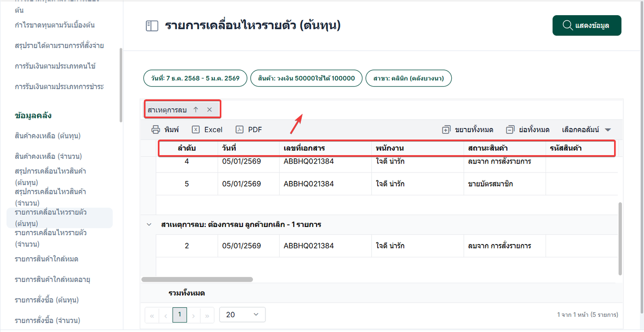This screenshot has width=644, height=332.
Task: Collapse the ต้องการลบ ลูกค้ายกเลิก group
Action: 149,225
